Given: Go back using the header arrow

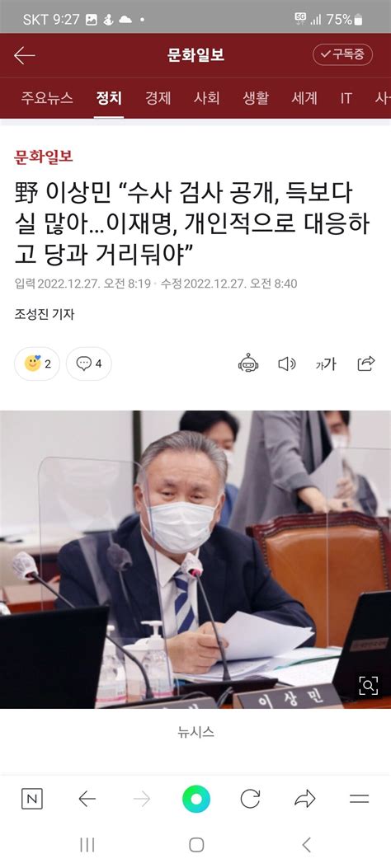Looking at the screenshot, I should click(25, 55).
